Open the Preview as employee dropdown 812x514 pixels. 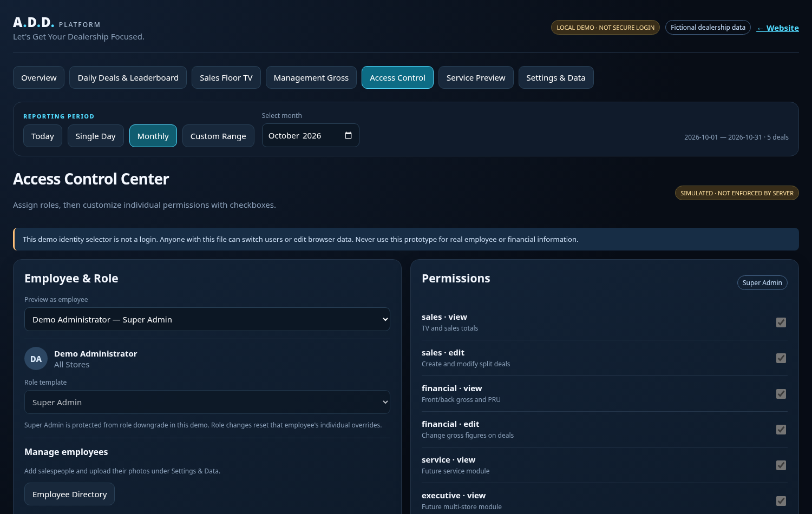[207, 319]
